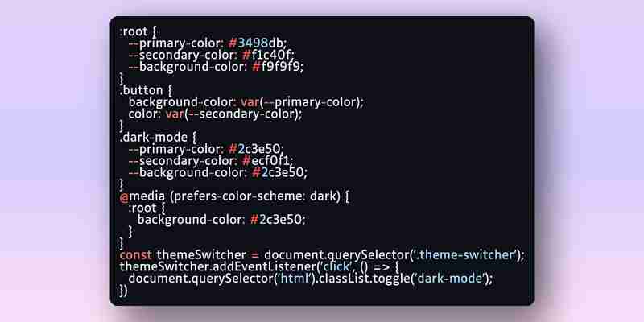This screenshot has width=644, height=322.
Task: Click the const keyword
Action: tap(135, 255)
